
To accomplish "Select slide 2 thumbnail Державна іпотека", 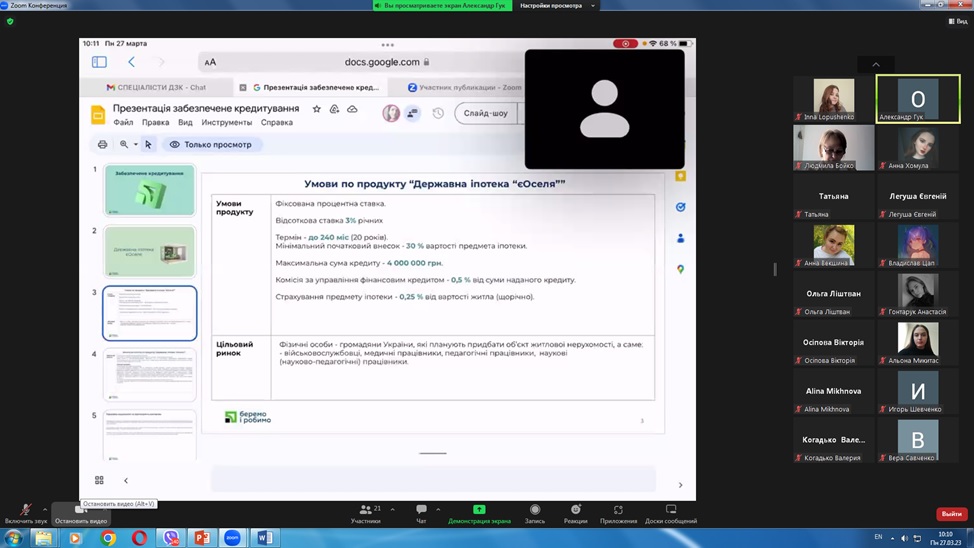I will click(150, 252).
